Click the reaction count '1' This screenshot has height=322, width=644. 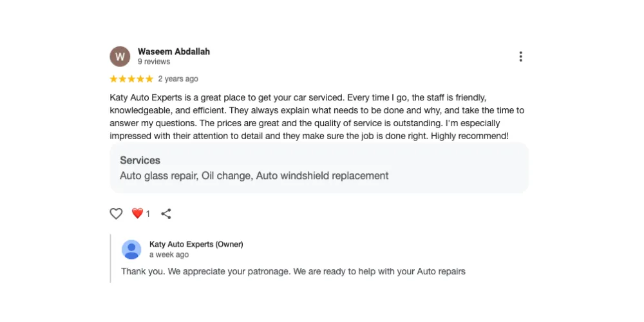[147, 214]
